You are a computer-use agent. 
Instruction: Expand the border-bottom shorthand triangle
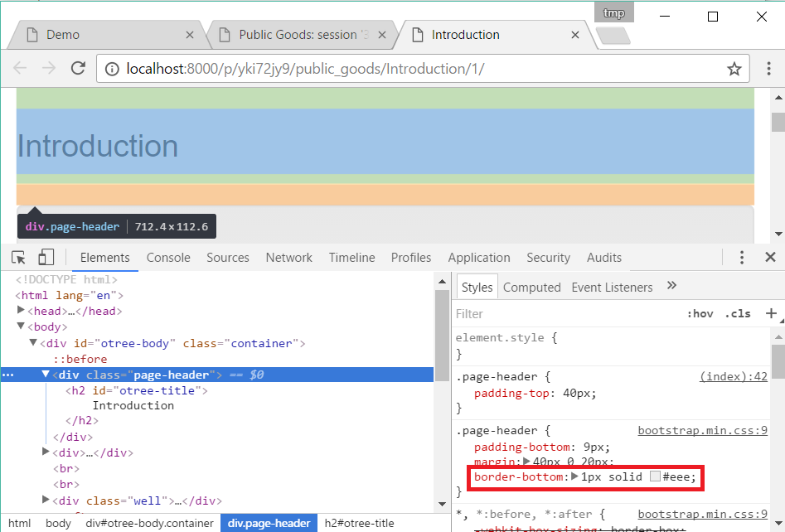tap(574, 476)
